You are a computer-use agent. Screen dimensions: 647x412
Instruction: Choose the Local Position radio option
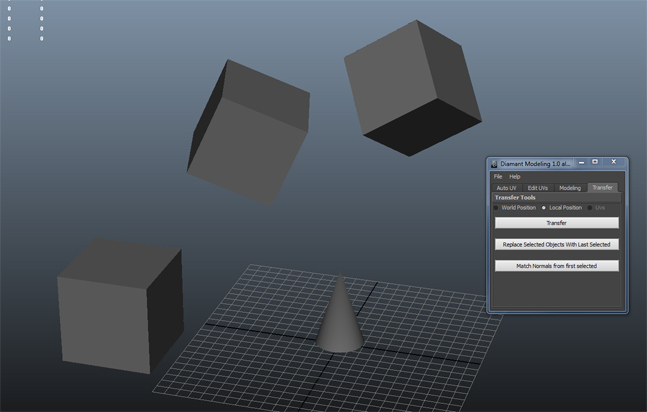(544, 208)
